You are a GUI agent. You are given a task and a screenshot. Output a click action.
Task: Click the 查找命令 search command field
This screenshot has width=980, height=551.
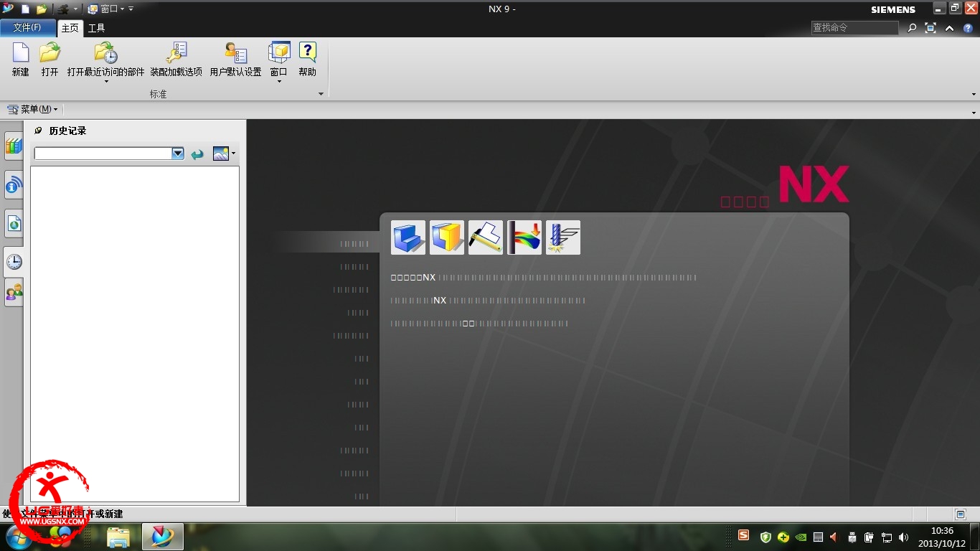coord(854,28)
